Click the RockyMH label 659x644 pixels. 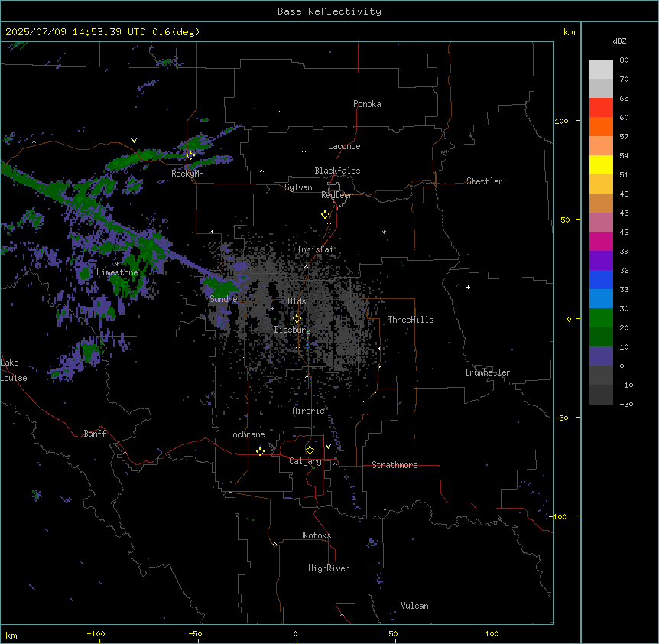(x=187, y=173)
